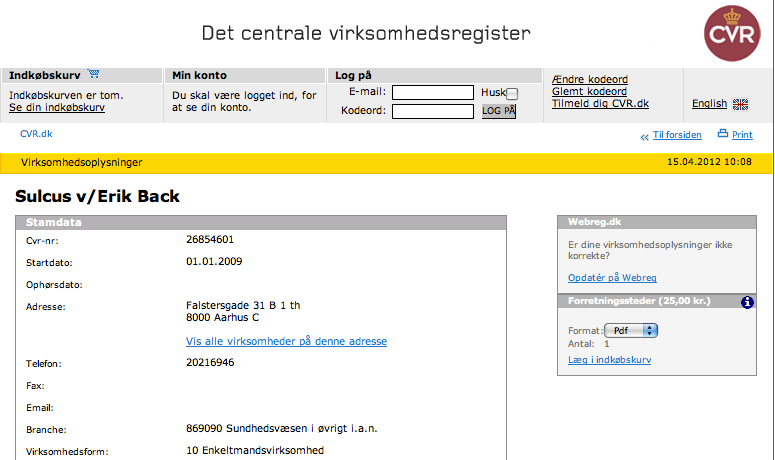Click the printer icon next to Print
Viewport: 775px width, 460px height.
[x=723, y=133]
